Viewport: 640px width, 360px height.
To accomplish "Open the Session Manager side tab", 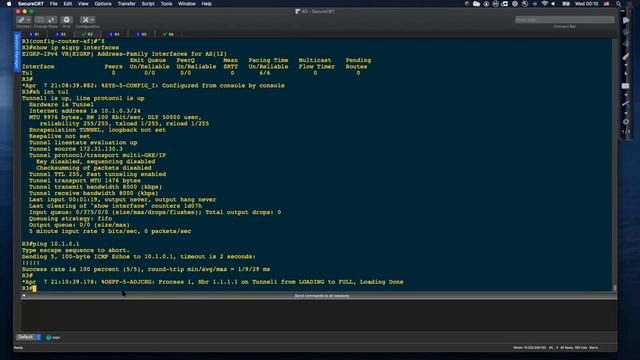I will tap(17, 52).
